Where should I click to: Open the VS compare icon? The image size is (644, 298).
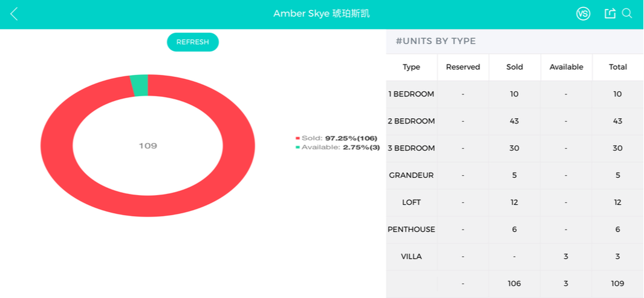pos(583,14)
